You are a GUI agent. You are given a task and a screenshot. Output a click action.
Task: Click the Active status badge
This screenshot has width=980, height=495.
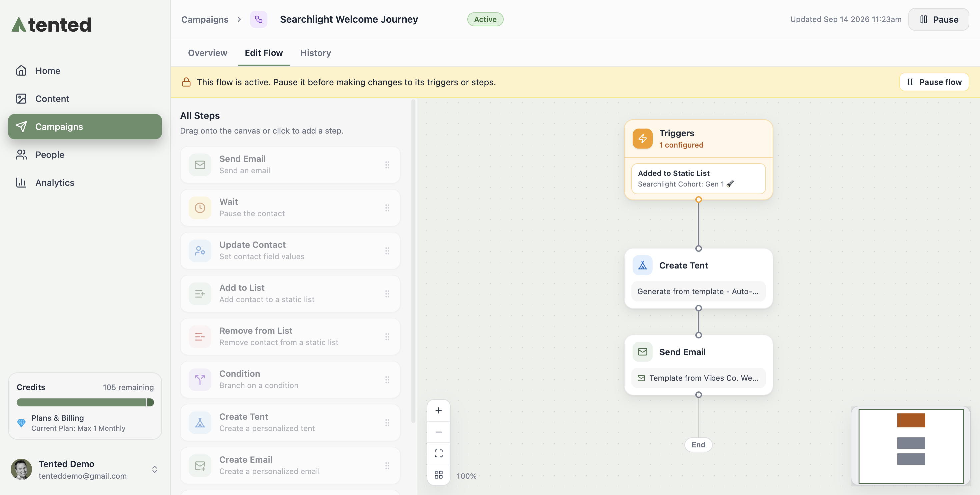coord(485,19)
